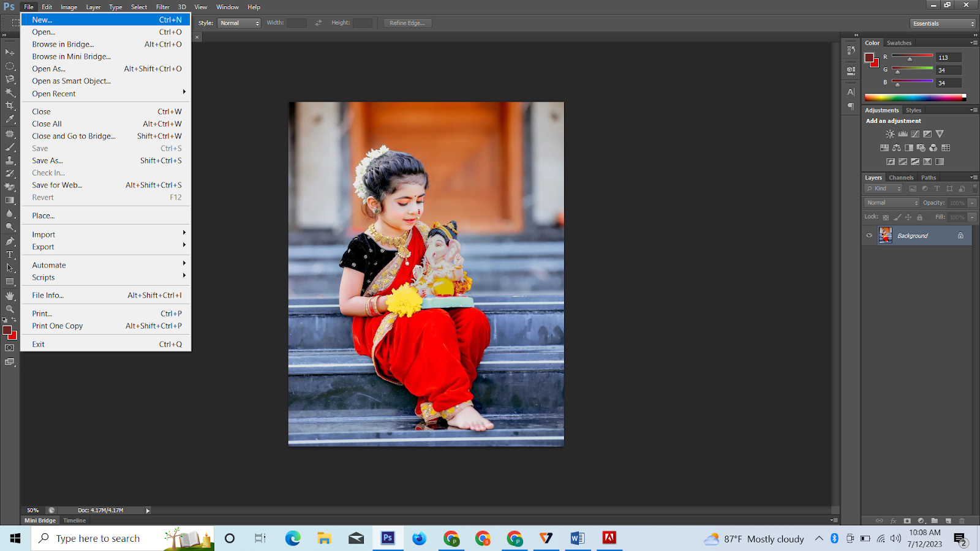The image size is (980, 551).
Task: Add an Exposure adjustment
Action: tap(927, 134)
